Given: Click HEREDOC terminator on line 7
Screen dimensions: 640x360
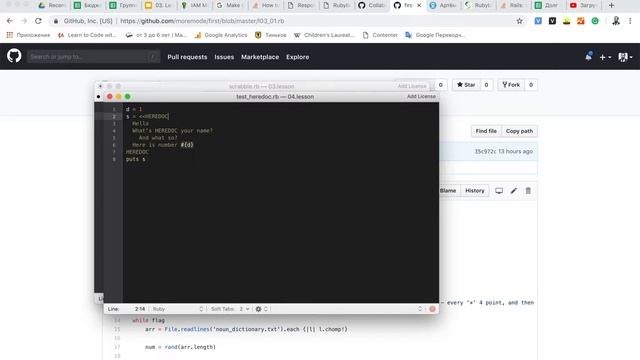Looking at the screenshot, I should pyautogui.click(x=137, y=152).
